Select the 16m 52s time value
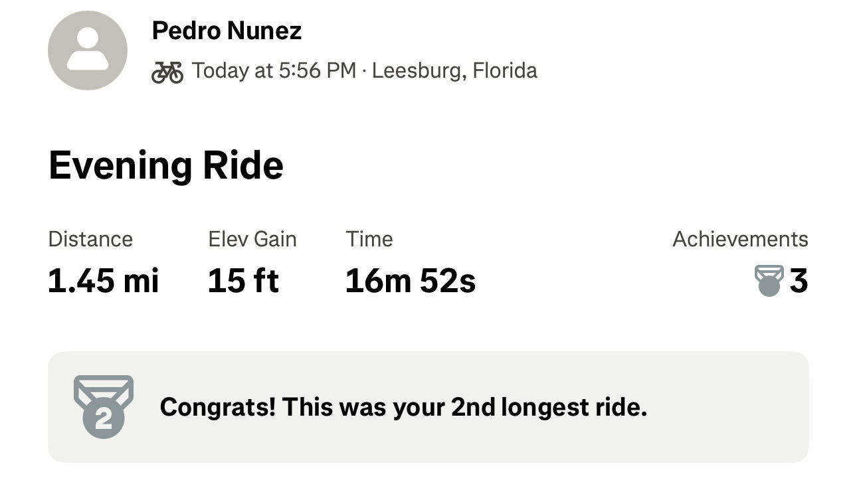The width and height of the screenshot is (857, 504). 411,281
